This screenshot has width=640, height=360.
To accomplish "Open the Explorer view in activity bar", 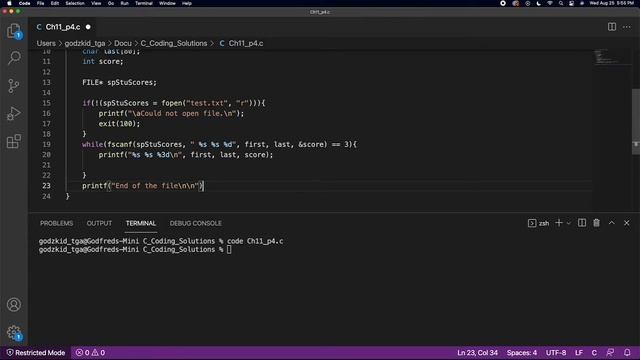I will coord(14,31).
